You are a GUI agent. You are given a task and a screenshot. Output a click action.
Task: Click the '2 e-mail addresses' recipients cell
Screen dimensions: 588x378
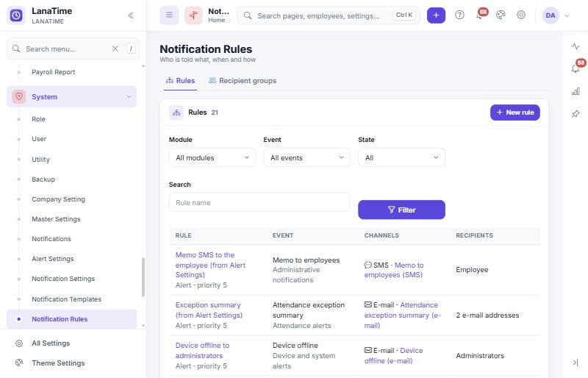pos(487,315)
